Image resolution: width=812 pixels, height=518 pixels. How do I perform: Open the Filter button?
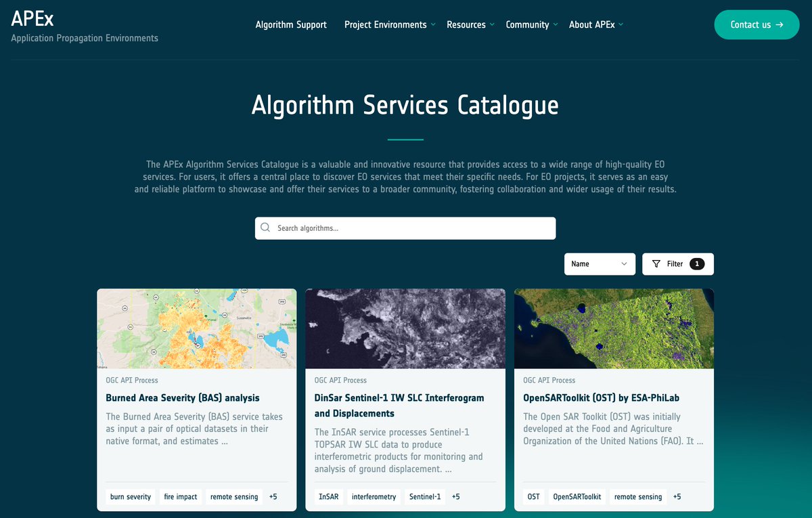point(677,264)
